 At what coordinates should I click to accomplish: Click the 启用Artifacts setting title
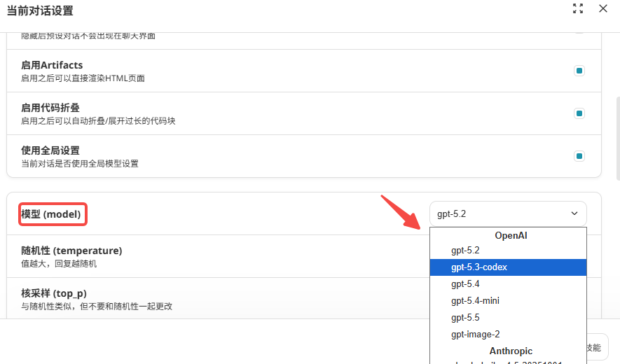pos(52,65)
